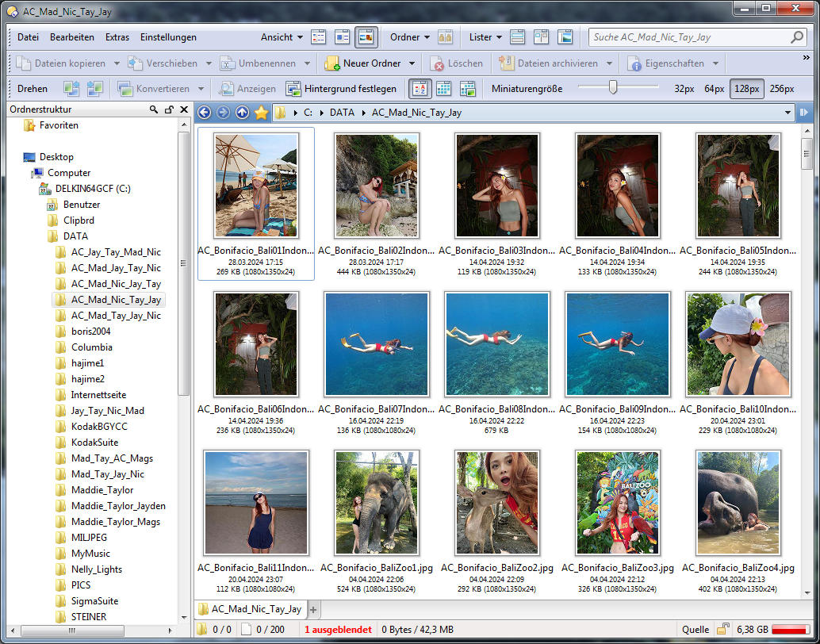
Task: Add a new tab with plus icon
Action: tap(313, 609)
